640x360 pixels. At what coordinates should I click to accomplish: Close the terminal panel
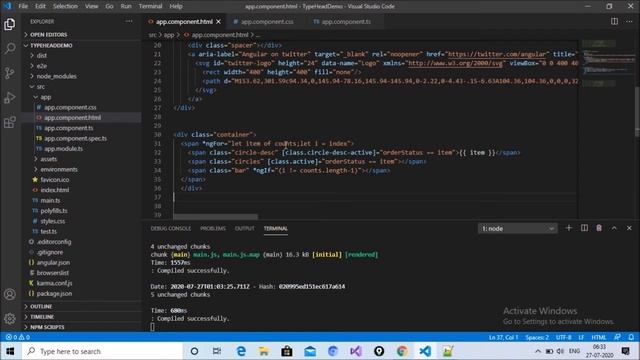pyautogui.click(x=629, y=228)
